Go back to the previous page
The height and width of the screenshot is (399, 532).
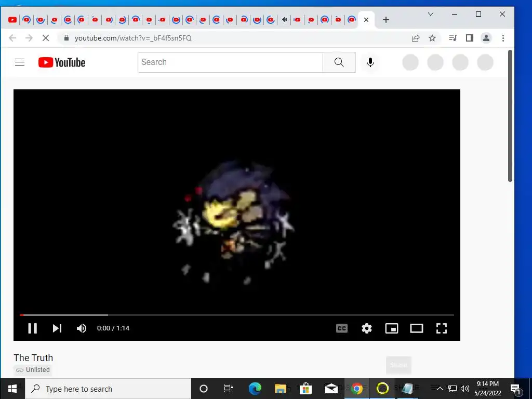click(x=12, y=38)
